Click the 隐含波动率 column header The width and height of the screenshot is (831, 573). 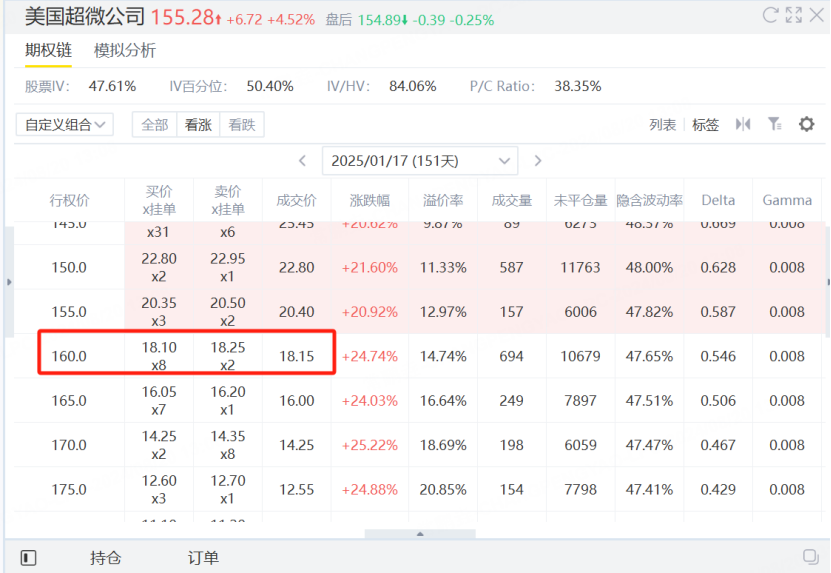point(649,200)
